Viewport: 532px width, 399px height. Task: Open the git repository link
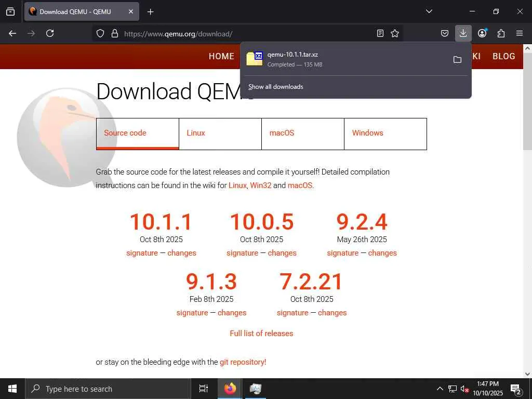tap(243, 362)
